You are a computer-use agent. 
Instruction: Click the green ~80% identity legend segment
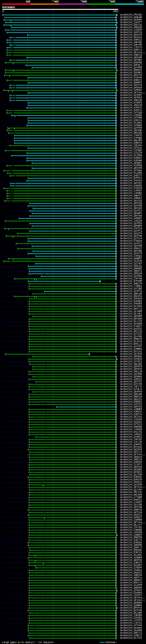tap(101, 4)
